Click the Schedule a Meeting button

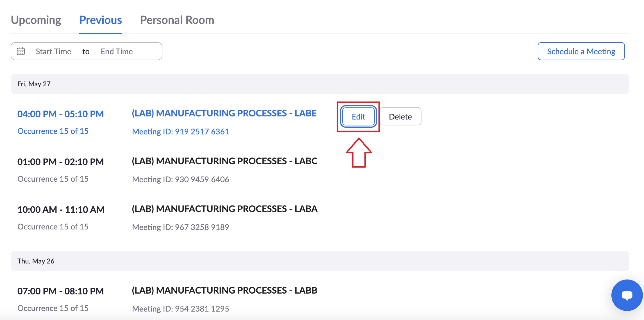coord(581,51)
